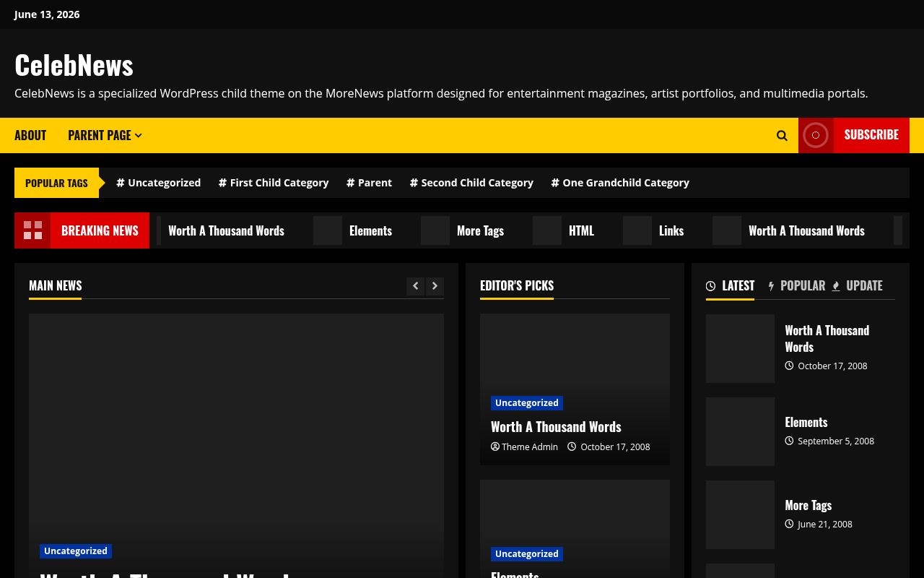Switch to the Popular tab
924x578 pixels.
pyautogui.click(x=796, y=286)
